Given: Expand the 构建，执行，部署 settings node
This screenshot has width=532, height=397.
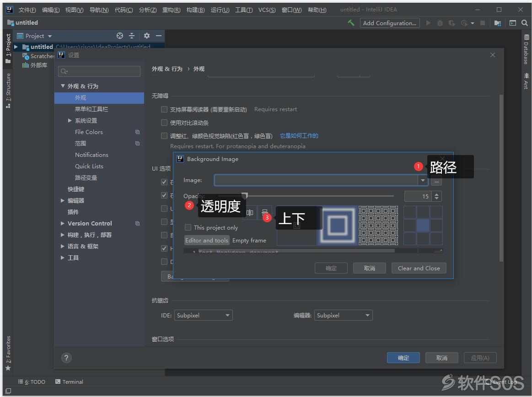Looking at the screenshot, I should point(62,235).
